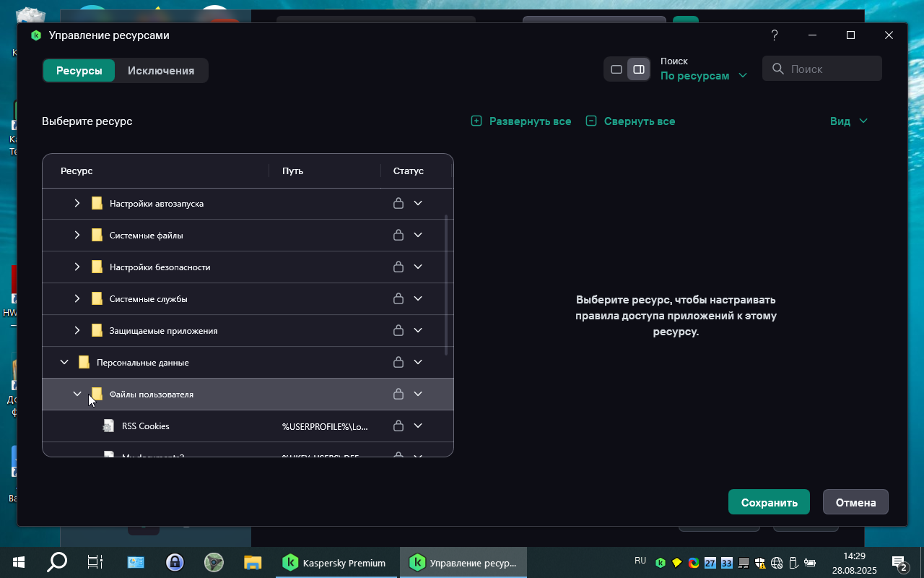Open status dropdown for Системные файлы
The height and width of the screenshot is (578, 924).
coord(418,236)
